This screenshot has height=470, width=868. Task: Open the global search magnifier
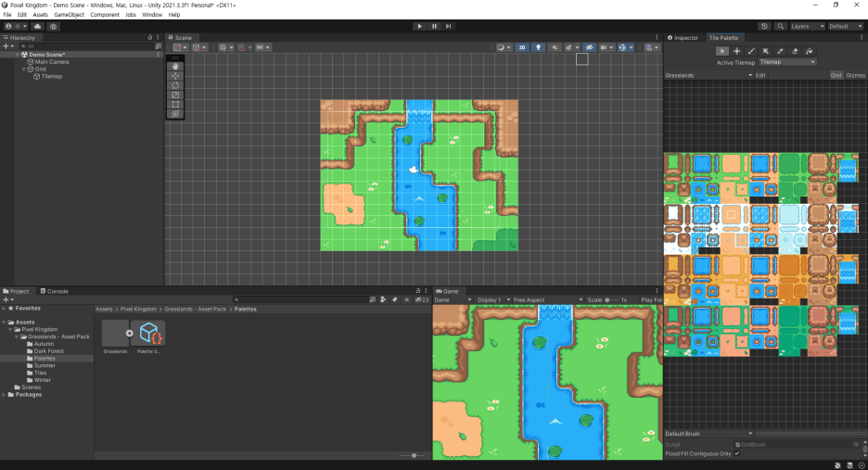[781, 26]
